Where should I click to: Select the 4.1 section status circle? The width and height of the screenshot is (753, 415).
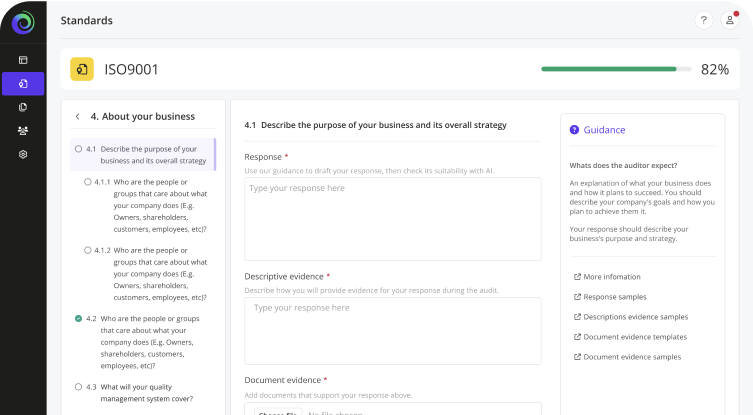[78, 149]
